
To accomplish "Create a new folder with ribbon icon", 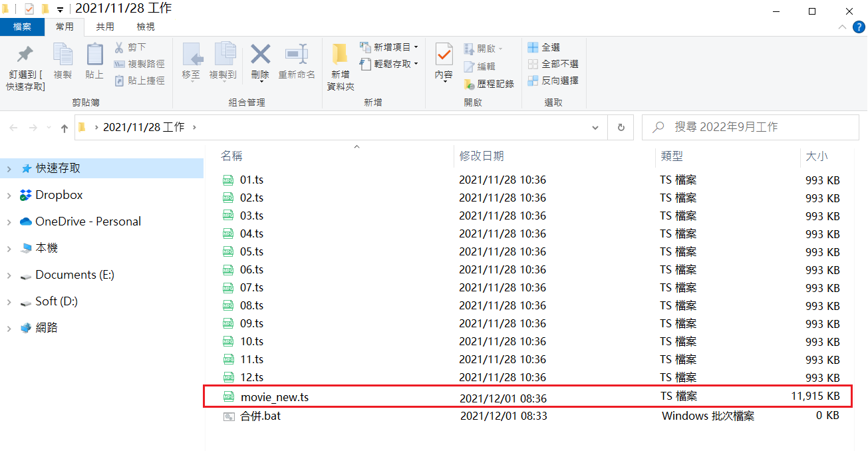I will [341, 55].
